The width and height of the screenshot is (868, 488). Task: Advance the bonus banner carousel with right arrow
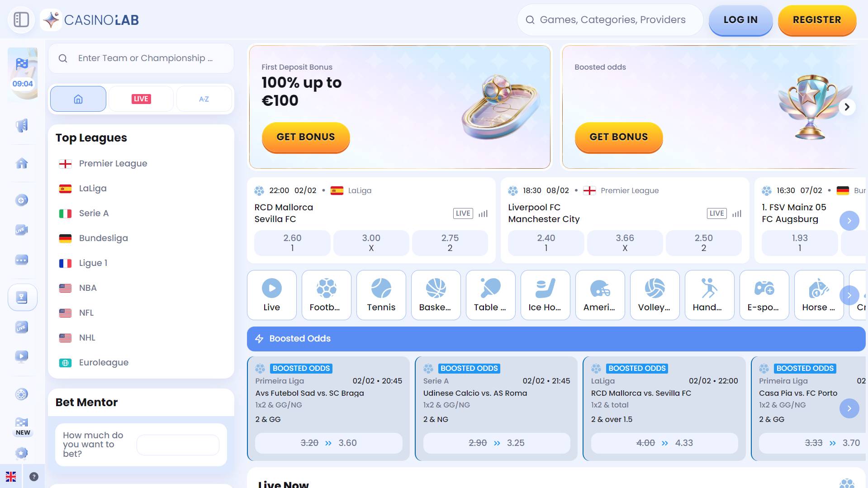[847, 107]
